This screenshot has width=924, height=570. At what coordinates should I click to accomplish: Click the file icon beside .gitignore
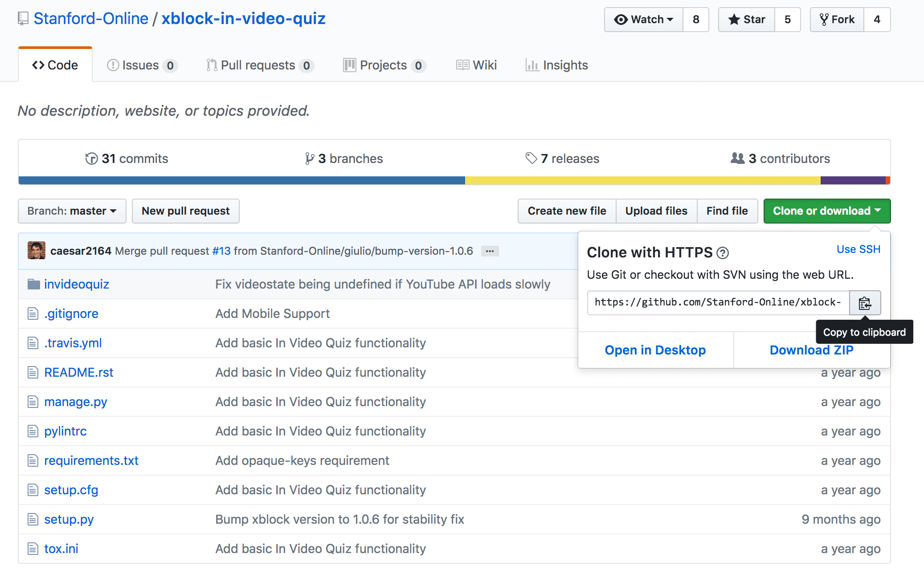[x=33, y=313]
